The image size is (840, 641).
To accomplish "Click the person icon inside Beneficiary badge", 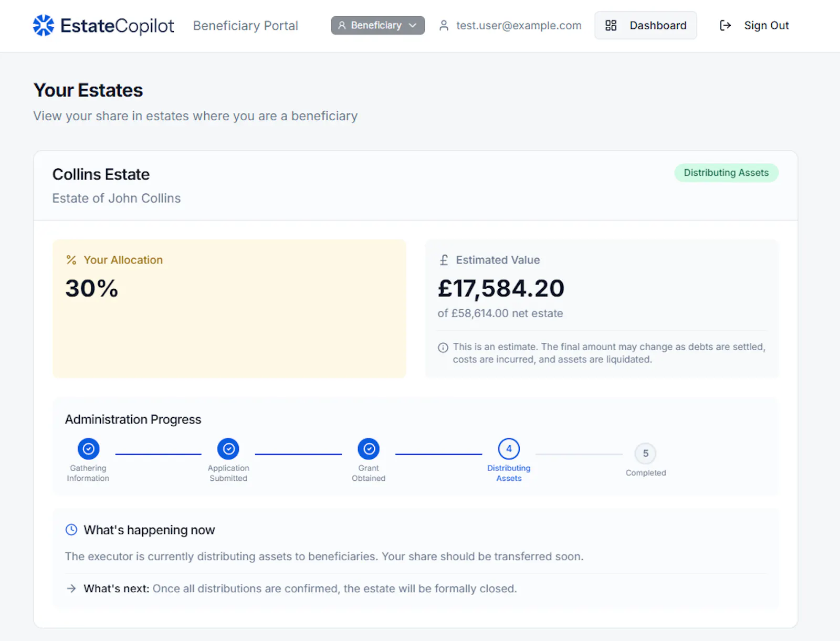I will click(x=342, y=25).
